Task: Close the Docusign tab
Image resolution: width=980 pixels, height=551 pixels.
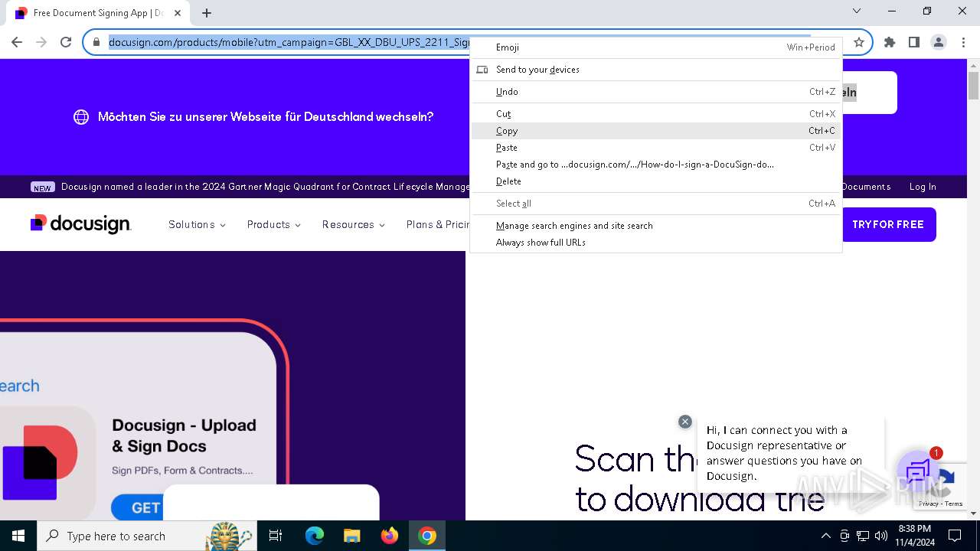Action: (178, 13)
